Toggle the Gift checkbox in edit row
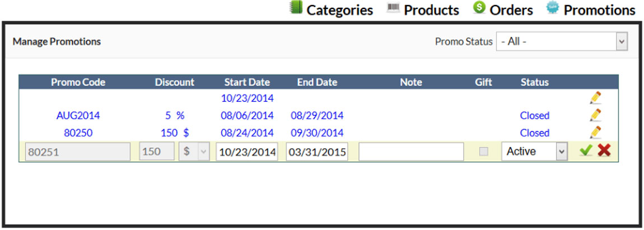644x230 pixels. point(484,152)
